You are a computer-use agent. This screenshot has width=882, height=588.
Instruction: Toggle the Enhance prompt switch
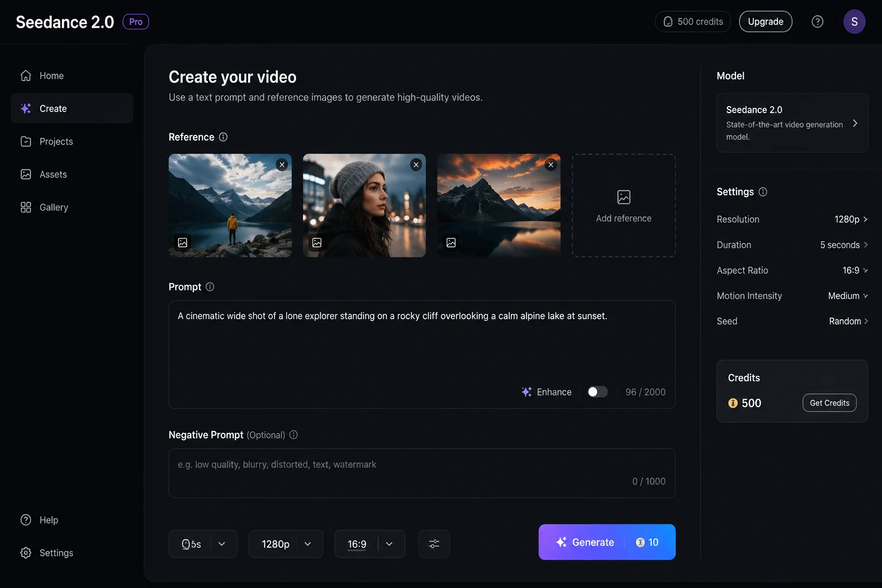597,392
